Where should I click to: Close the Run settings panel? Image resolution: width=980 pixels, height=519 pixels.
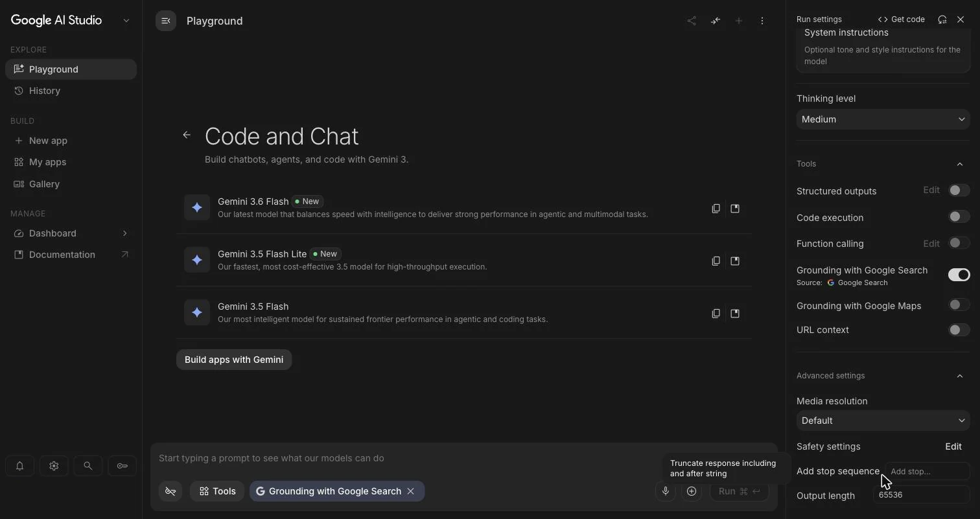[961, 19]
